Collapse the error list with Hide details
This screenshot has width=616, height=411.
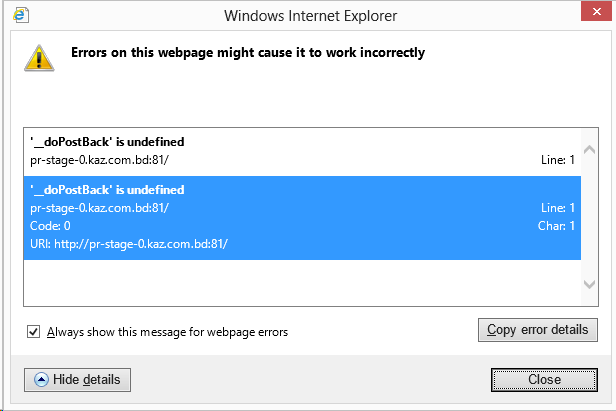coord(77,380)
